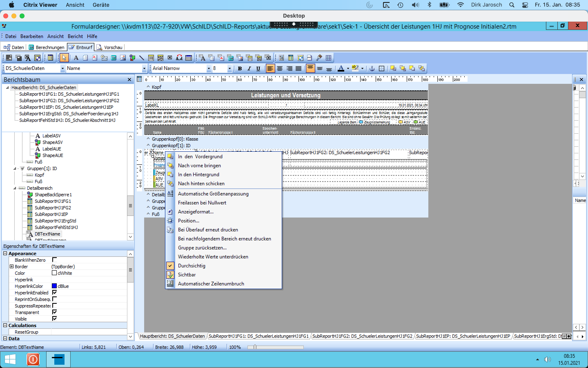The width and height of the screenshot is (588, 368).
Task: Click the grid toggle toolbar icon
Action: [329, 58]
